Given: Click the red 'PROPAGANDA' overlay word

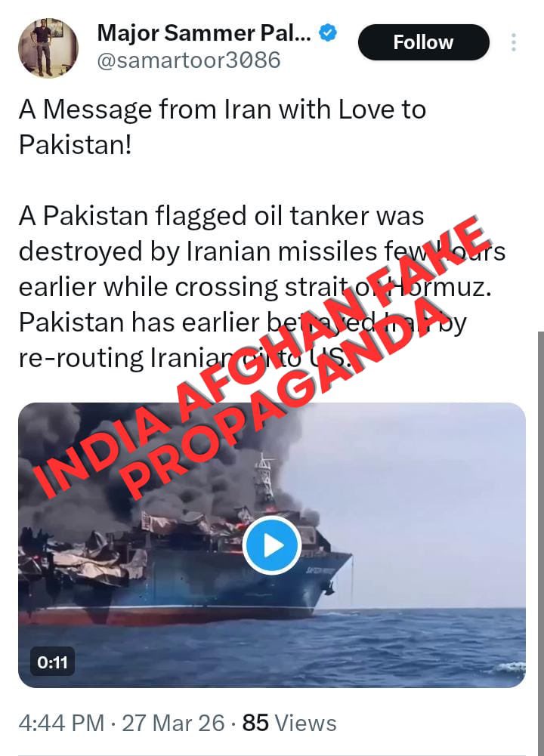Looking at the screenshot, I should [x=285, y=397].
